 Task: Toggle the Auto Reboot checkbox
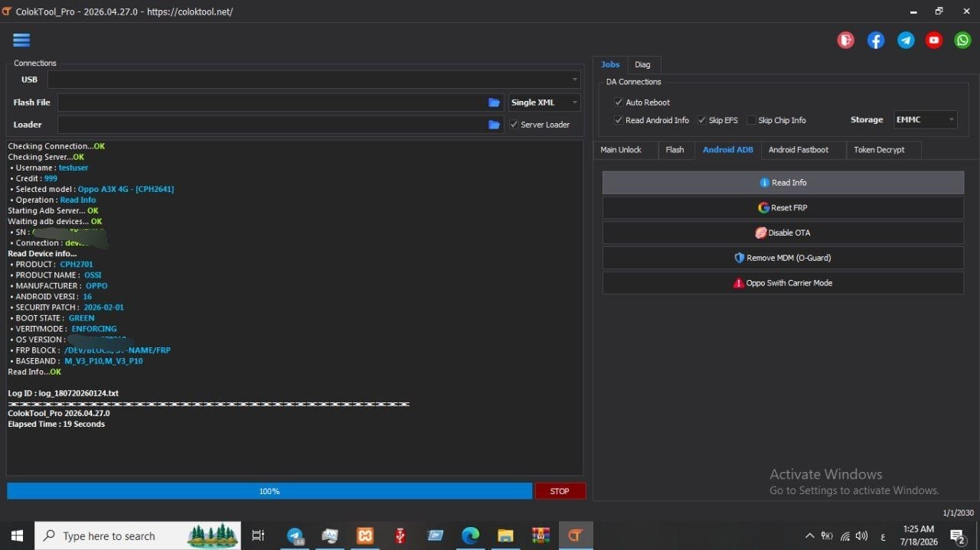(619, 103)
